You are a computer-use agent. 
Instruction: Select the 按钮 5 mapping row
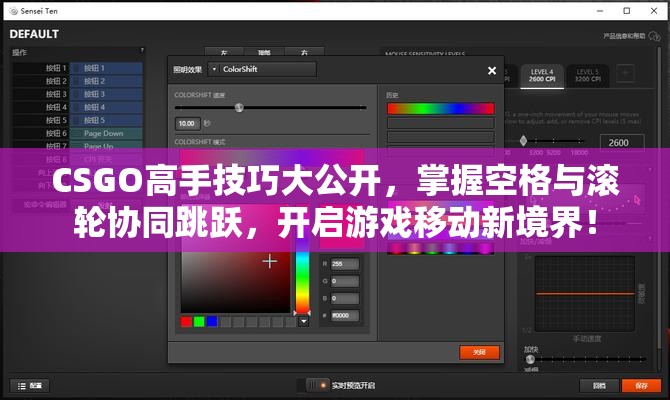[x=77, y=120]
